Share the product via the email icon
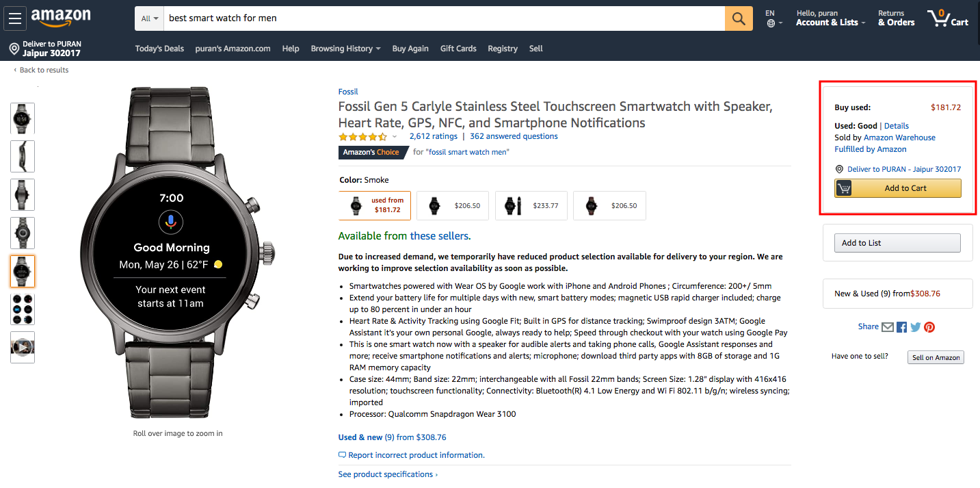This screenshot has width=980, height=488. point(888,327)
